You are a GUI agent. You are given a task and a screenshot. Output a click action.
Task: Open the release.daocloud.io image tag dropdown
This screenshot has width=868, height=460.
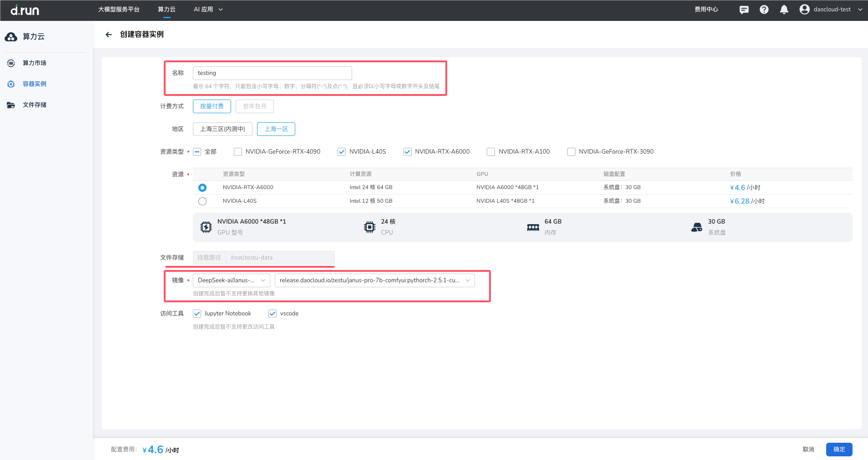(375, 280)
